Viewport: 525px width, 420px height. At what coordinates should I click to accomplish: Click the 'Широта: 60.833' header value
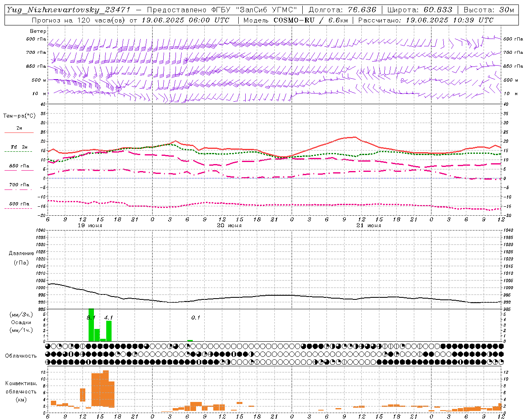point(420,10)
